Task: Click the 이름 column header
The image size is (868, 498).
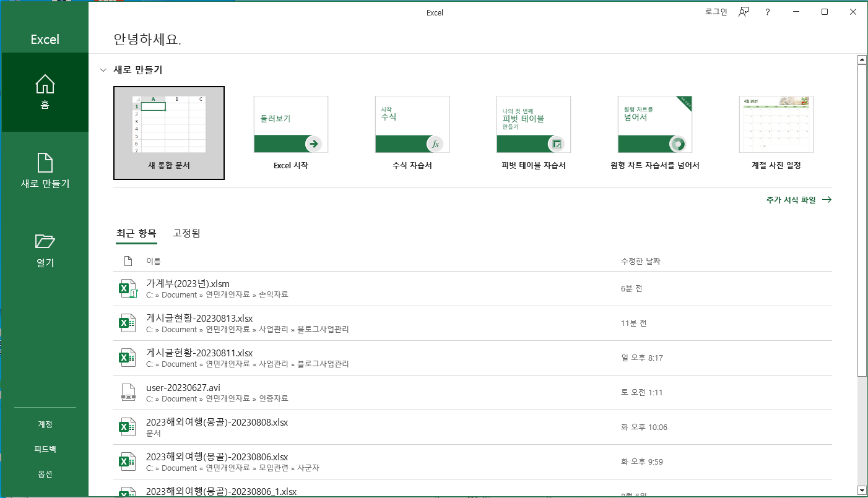Action: (x=154, y=262)
